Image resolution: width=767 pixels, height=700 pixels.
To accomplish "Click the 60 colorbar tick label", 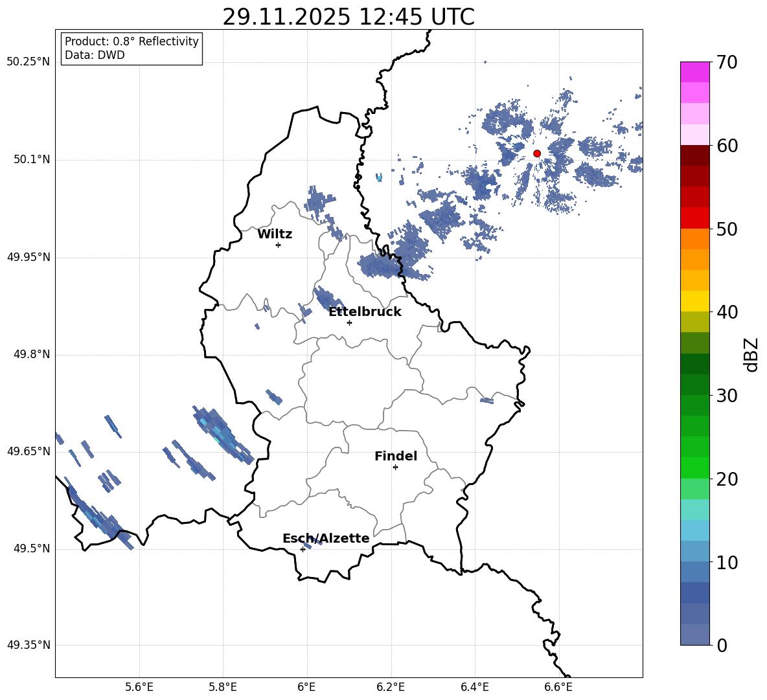I will [727, 146].
